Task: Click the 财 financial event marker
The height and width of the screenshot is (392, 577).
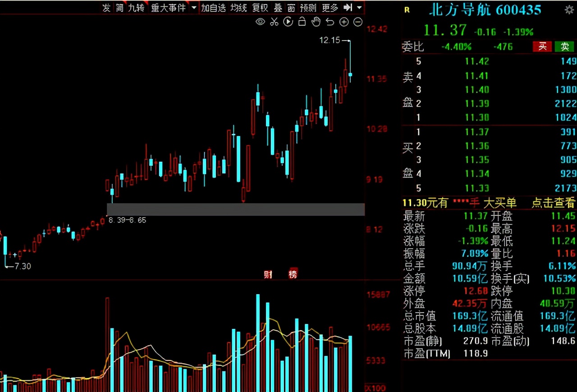Action: (x=268, y=274)
